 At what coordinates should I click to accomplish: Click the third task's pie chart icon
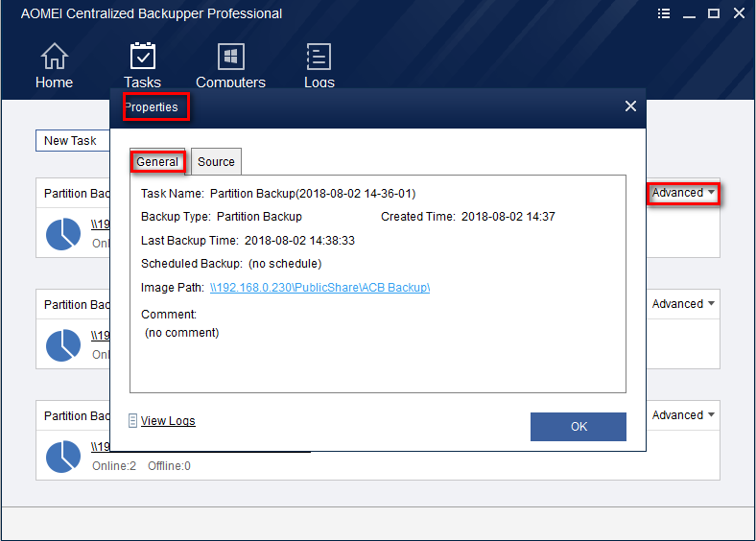pyautogui.click(x=63, y=457)
